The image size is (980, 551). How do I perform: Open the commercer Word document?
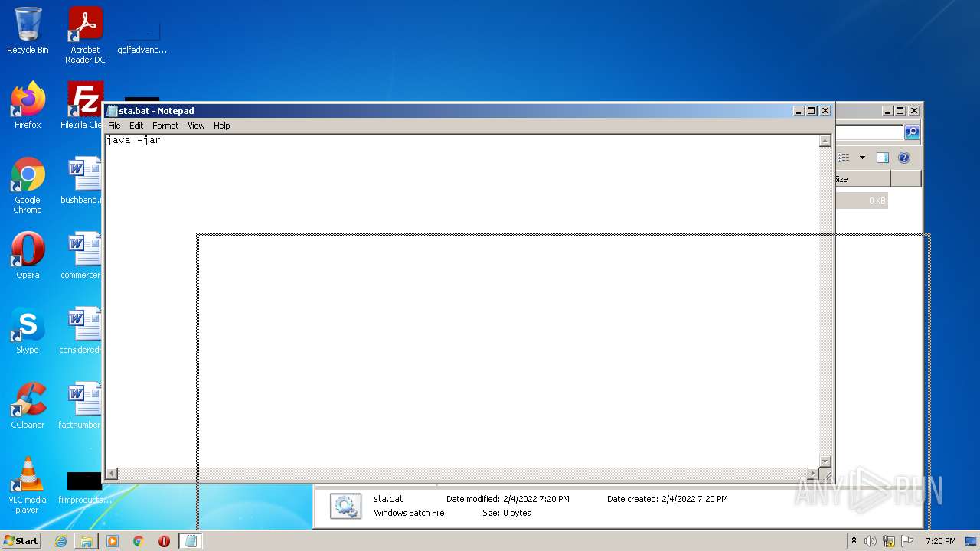(81, 255)
